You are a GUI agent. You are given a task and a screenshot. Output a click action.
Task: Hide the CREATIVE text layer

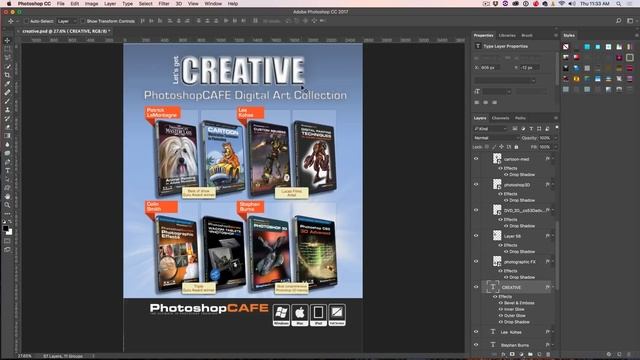(476, 287)
